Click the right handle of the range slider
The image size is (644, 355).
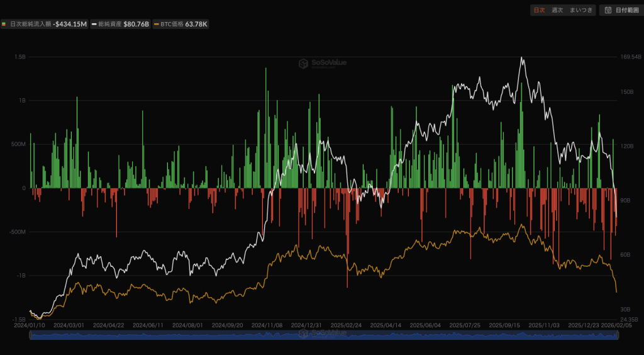click(618, 335)
